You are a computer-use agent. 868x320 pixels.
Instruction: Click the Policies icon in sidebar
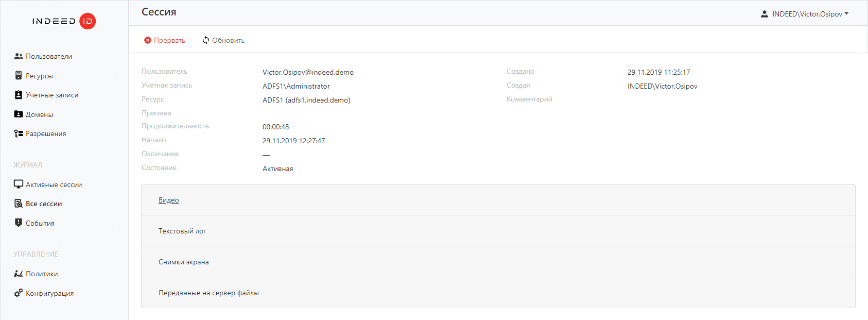point(19,274)
